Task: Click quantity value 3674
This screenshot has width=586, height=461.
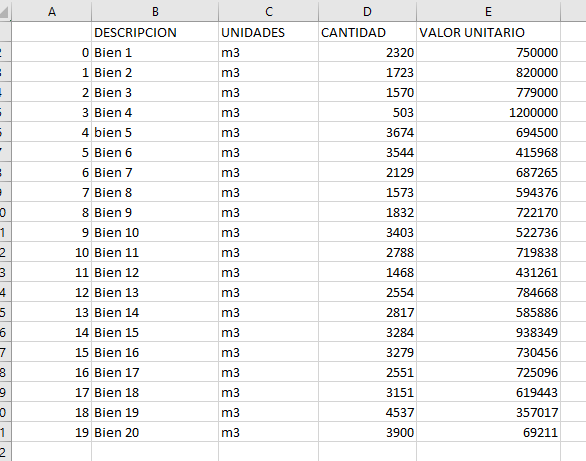Action: tap(367, 132)
